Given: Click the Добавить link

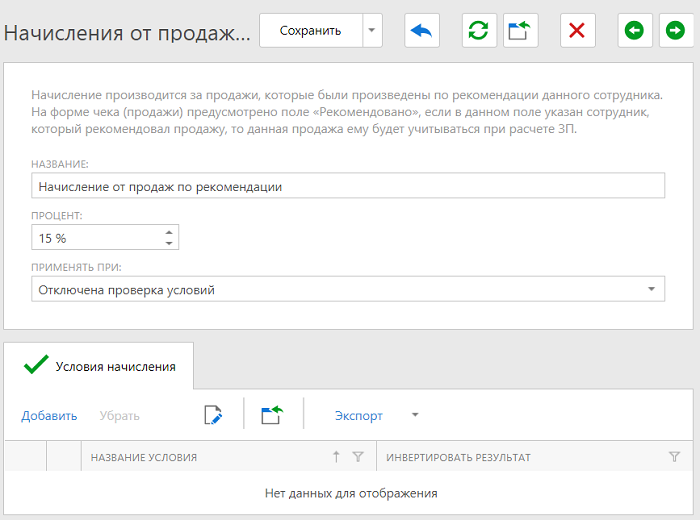Looking at the screenshot, I should coord(49,416).
